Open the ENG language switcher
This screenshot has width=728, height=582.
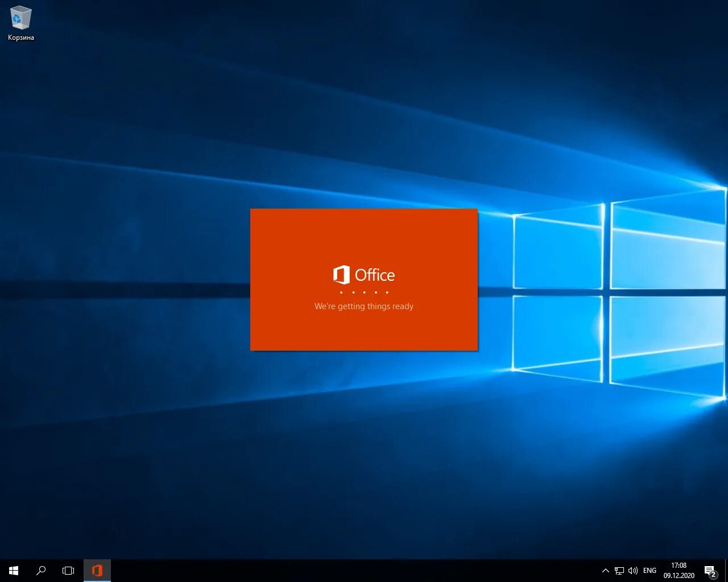tap(650, 570)
